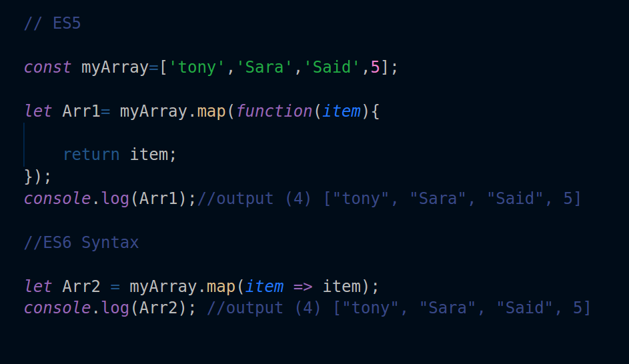The width and height of the screenshot is (629, 364).
Task: Click 'Arr2' inside the console.log call
Action: [158, 308]
